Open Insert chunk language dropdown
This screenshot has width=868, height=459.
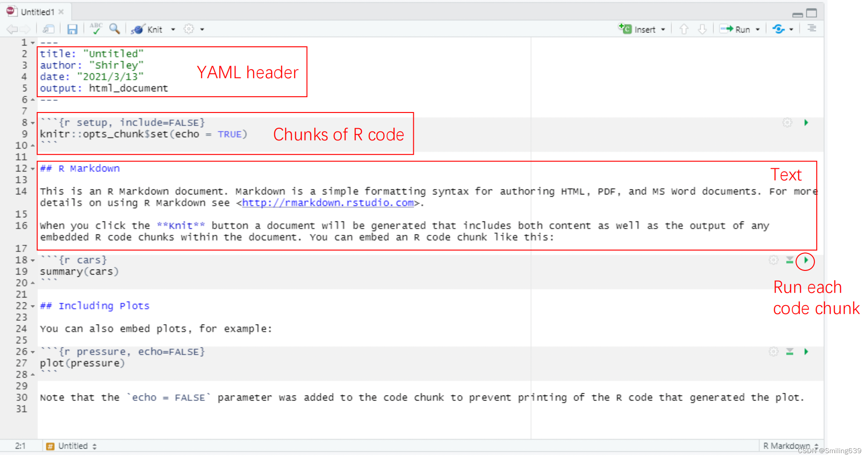point(663,30)
